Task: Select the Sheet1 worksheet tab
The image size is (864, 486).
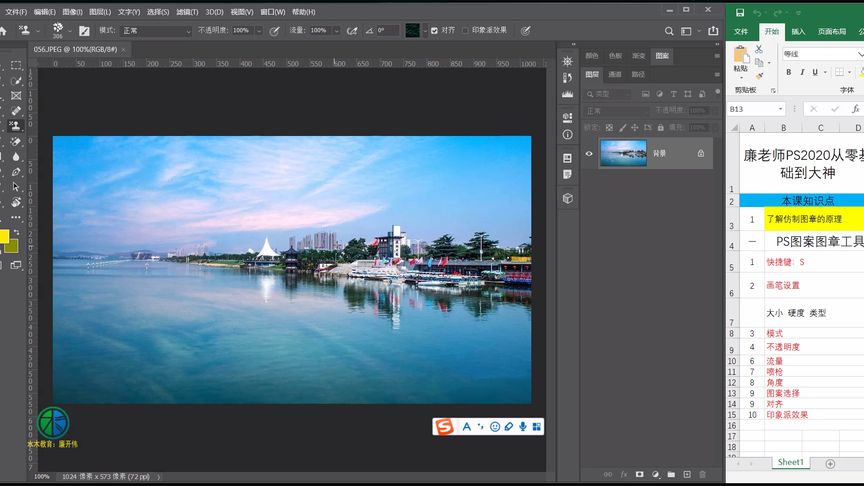Action: point(790,463)
